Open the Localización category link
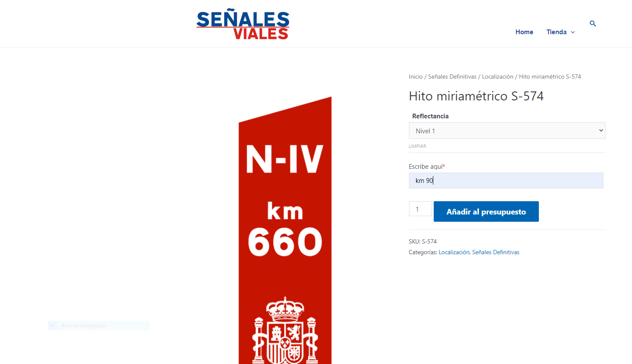632x364 pixels. pos(454,252)
